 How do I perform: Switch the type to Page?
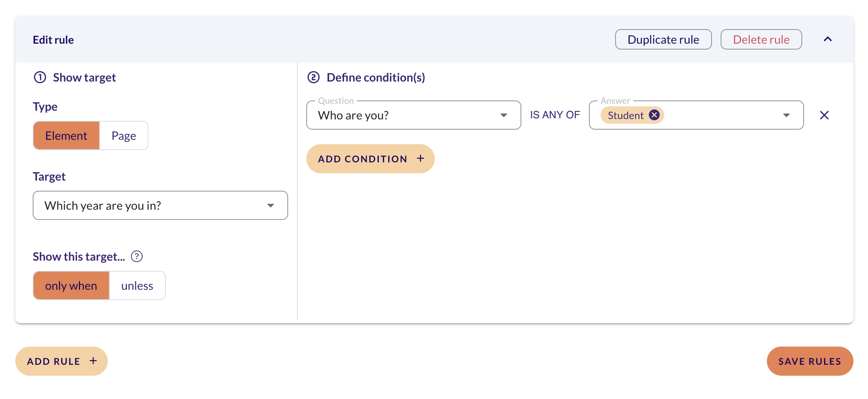(x=124, y=135)
